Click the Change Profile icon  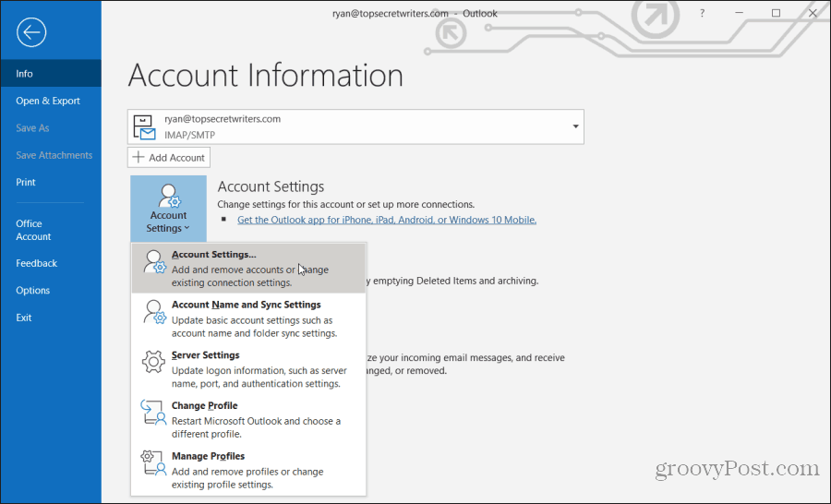(153, 413)
